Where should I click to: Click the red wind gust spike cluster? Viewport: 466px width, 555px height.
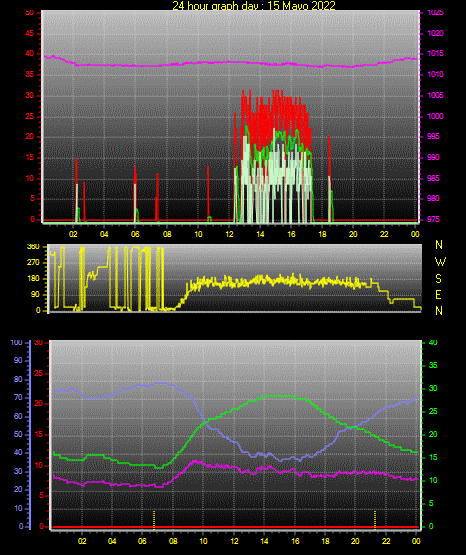point(272,120)
